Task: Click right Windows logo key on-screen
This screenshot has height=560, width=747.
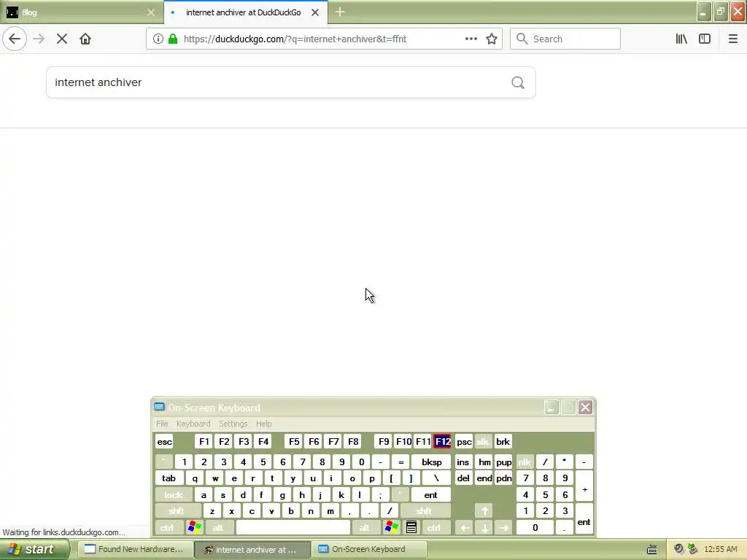Action: (x=391, y=528)
